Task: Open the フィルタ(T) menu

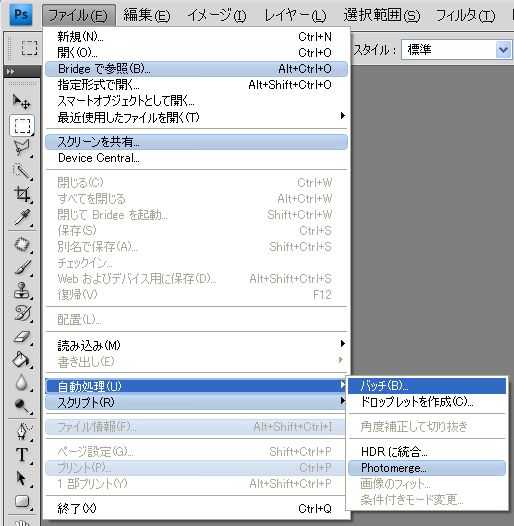Action: [x=465, y=15]
